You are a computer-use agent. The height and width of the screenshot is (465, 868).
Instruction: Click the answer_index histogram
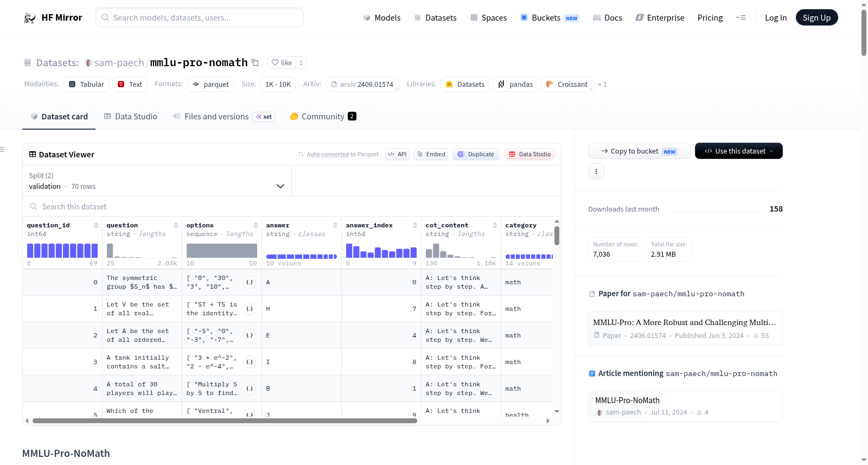click(381, 250)
